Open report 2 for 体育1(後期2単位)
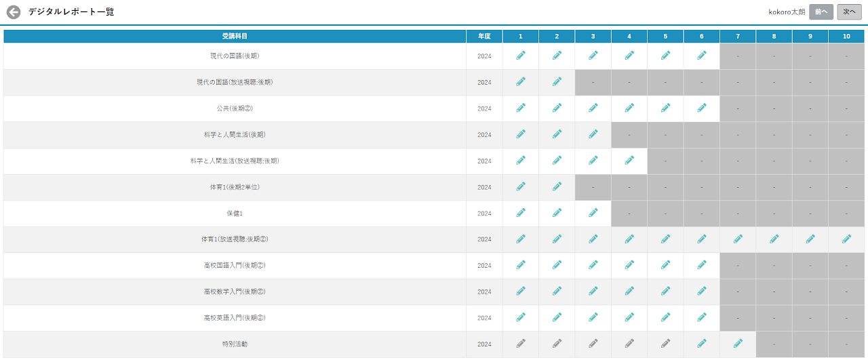The width and height of the screenshot is (868, 360). [557, 186]
